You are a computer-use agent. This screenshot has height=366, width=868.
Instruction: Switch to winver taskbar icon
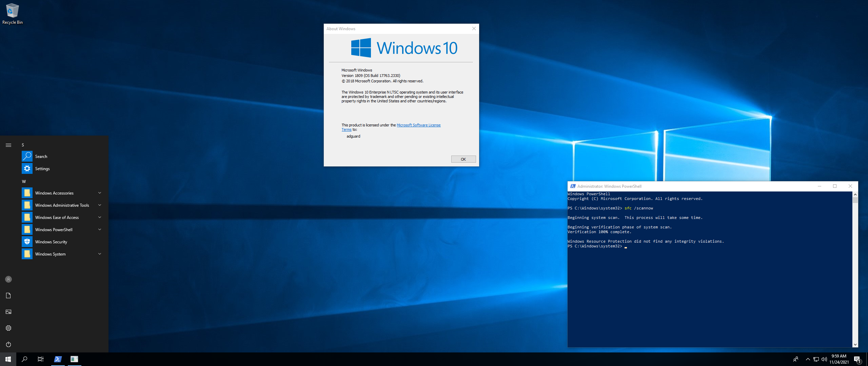(74, 359)
